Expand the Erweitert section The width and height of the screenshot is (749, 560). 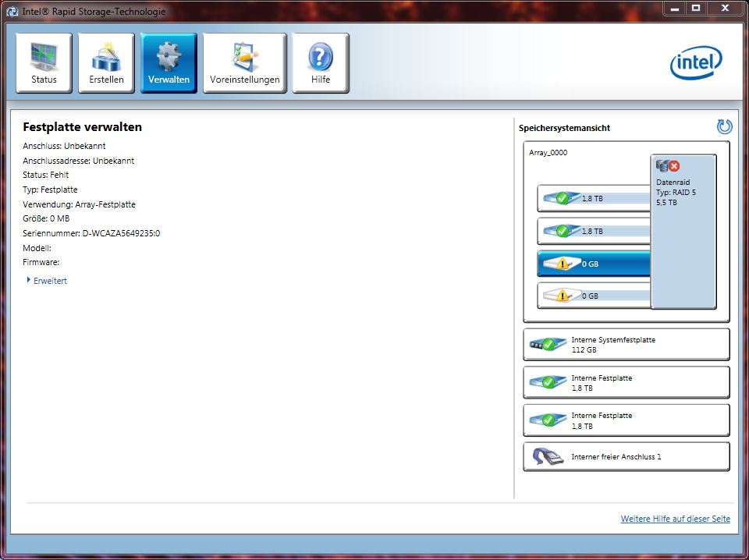47,281
